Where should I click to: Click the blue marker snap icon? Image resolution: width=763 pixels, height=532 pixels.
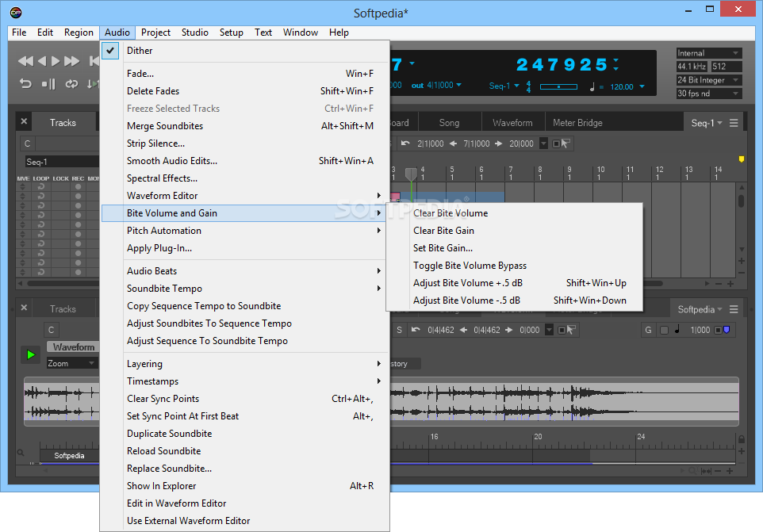click(x=727, y=330)
